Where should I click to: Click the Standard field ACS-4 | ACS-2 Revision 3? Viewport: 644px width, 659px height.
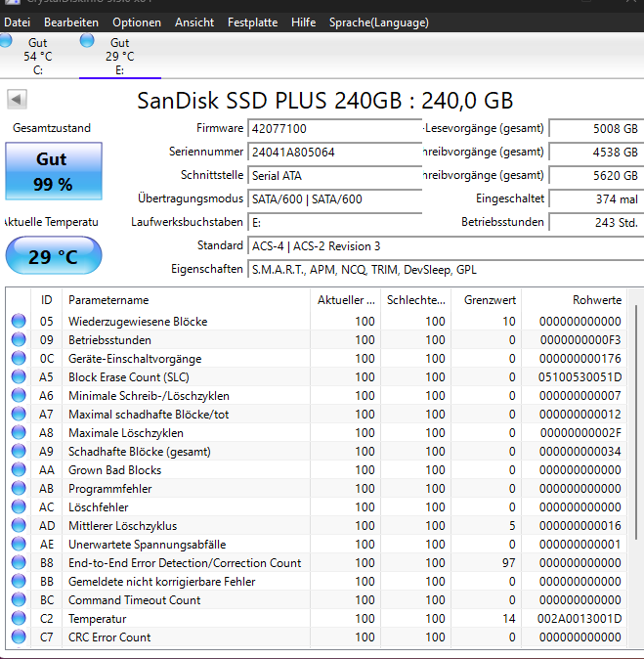point(446,246)
